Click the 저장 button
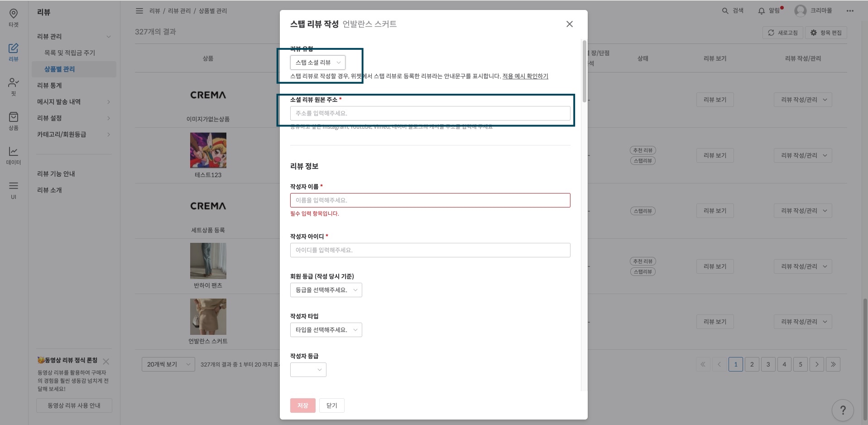Viewport: 868px width, 425px height. [302, 406]
